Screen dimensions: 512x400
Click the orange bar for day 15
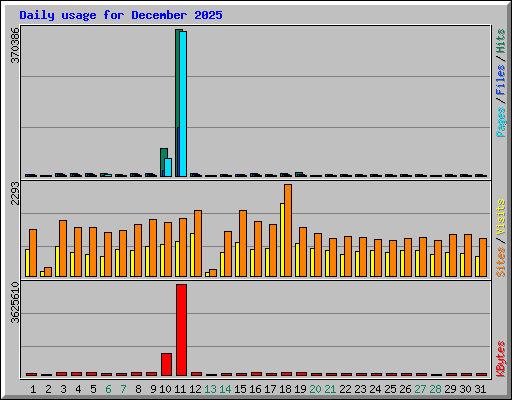tap(243, 243)
